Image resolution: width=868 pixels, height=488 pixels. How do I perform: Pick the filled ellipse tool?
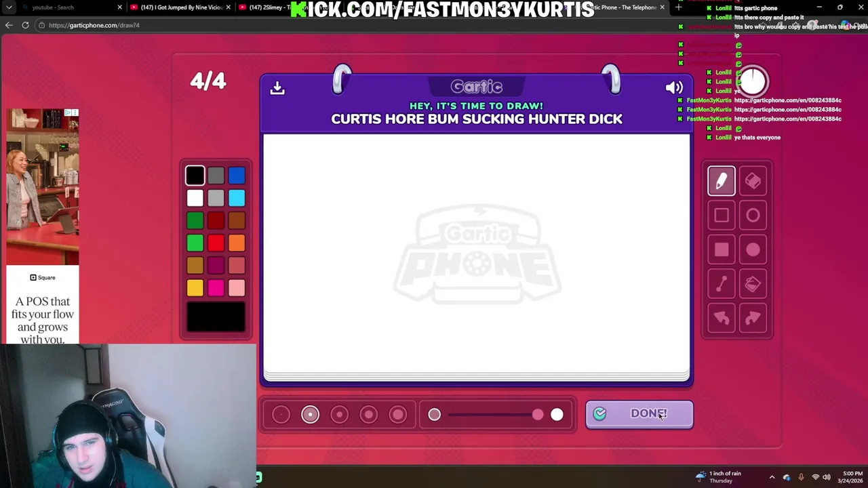coord(753,250)
